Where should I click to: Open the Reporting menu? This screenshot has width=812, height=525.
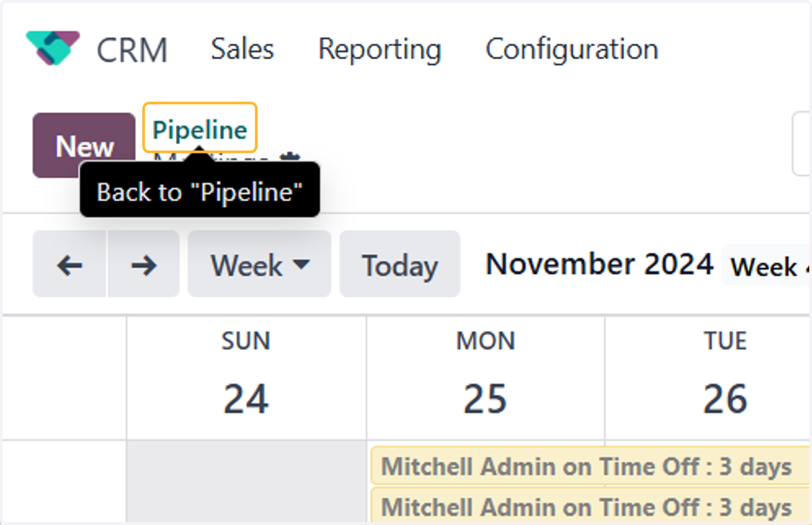click(380, 50)
